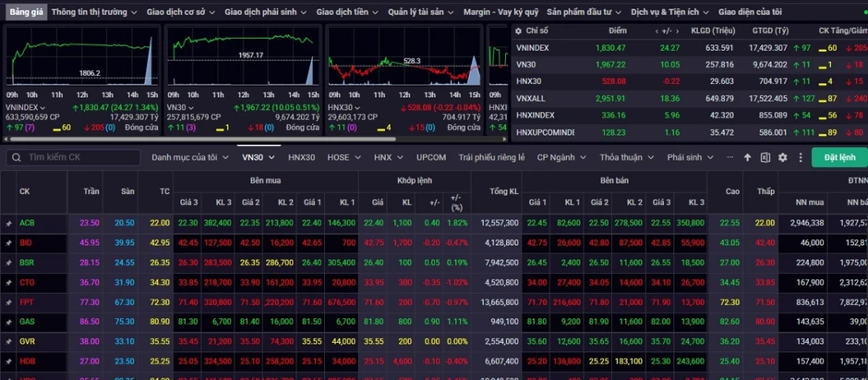Open the HDB stock symbol
The height and width of the screenshot is (380, 868).
[27, 362]
